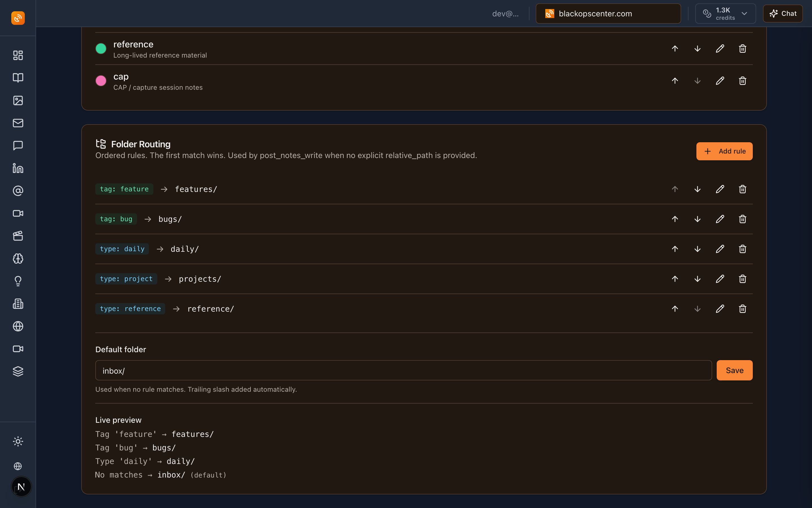Move the type: project rule up
This screenshot has height=508, width=812.
click(675, 279)
